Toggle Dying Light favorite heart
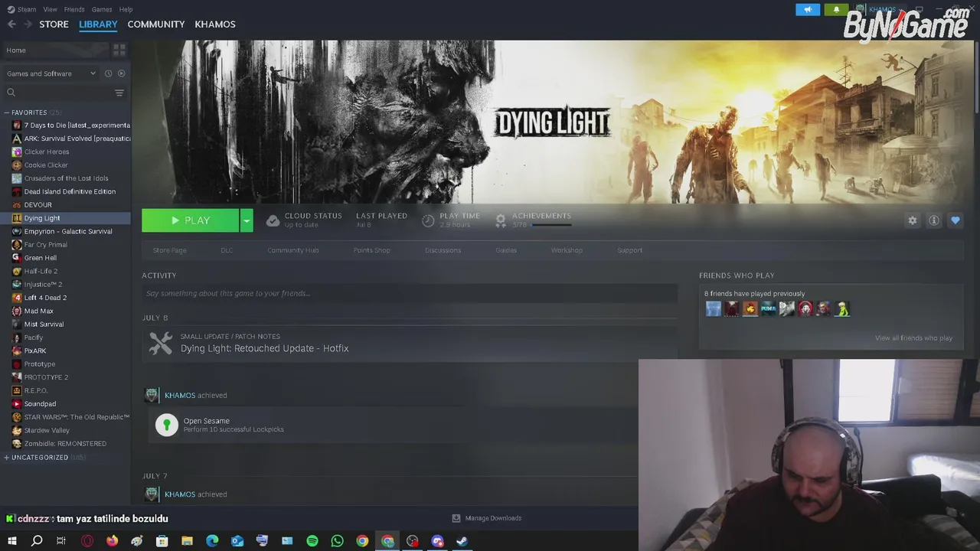This screenshot has height=551, width=980. click(x=955, y=220)
